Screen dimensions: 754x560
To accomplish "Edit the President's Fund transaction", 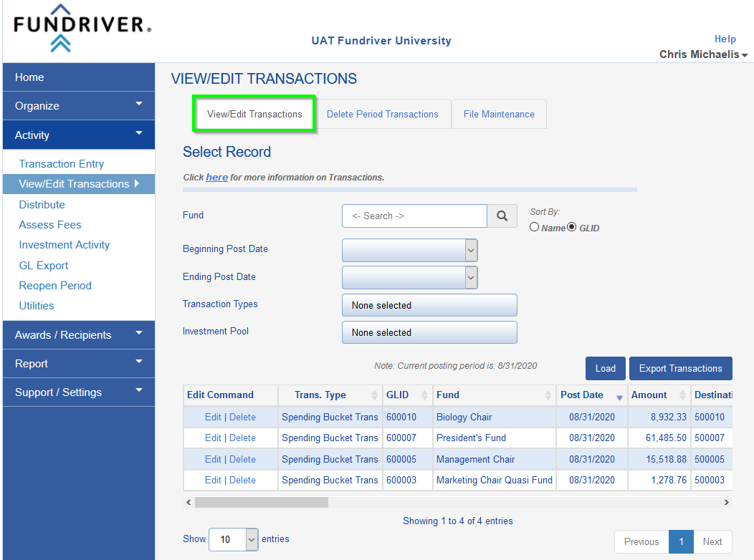I will click(213, 438).
